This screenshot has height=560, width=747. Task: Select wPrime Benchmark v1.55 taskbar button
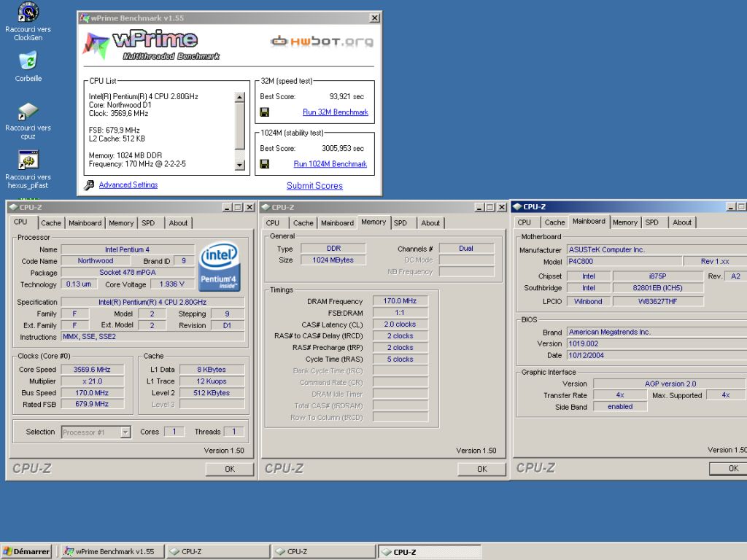tap(113, 551)
